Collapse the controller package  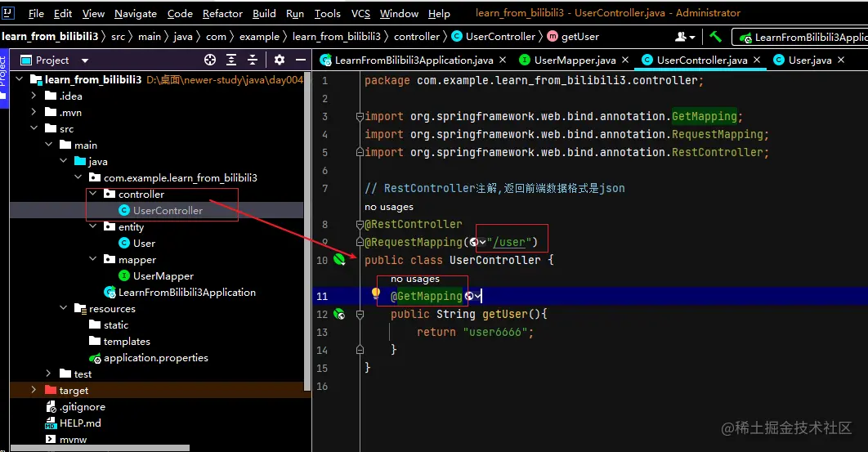pyautogui.click(x=93, y=194)
